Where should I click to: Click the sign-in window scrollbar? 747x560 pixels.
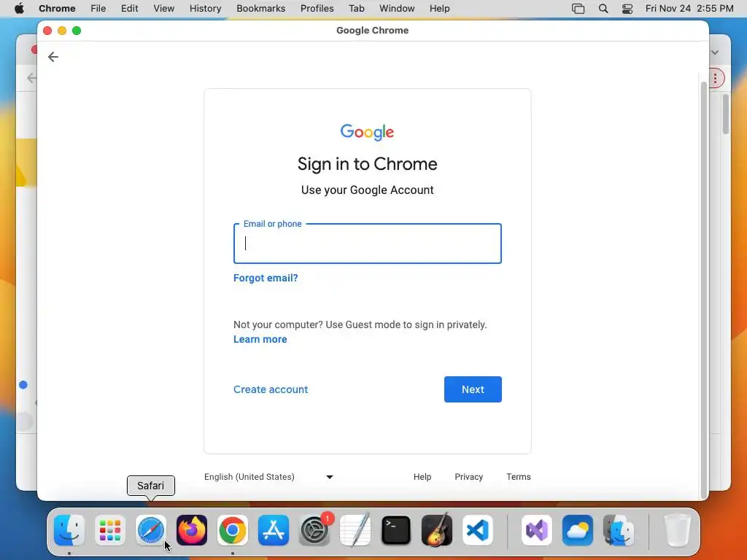(704, 289)
